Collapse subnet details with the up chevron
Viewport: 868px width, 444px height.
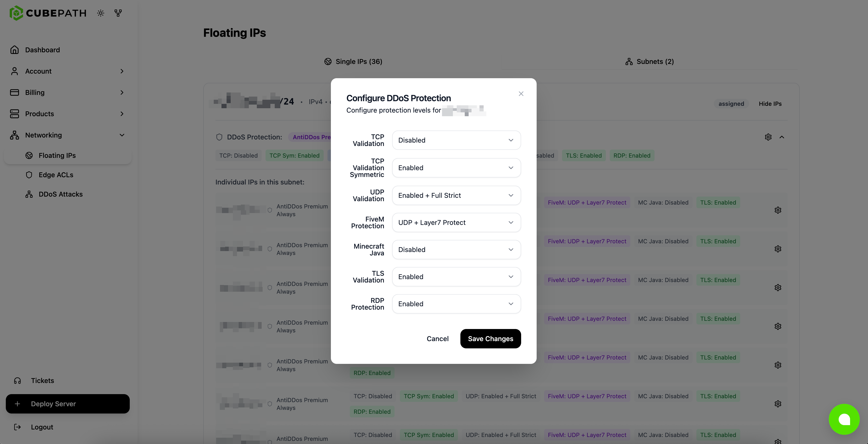coord(782,137)
